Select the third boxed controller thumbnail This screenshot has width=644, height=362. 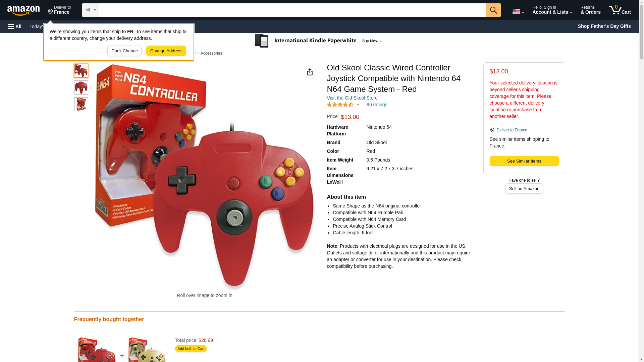pyautogui.click(x=81, y=104)
